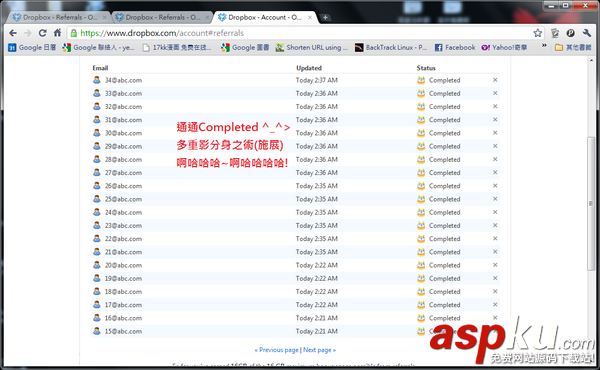Open the 17kk bookmark

tap(177, 47)
